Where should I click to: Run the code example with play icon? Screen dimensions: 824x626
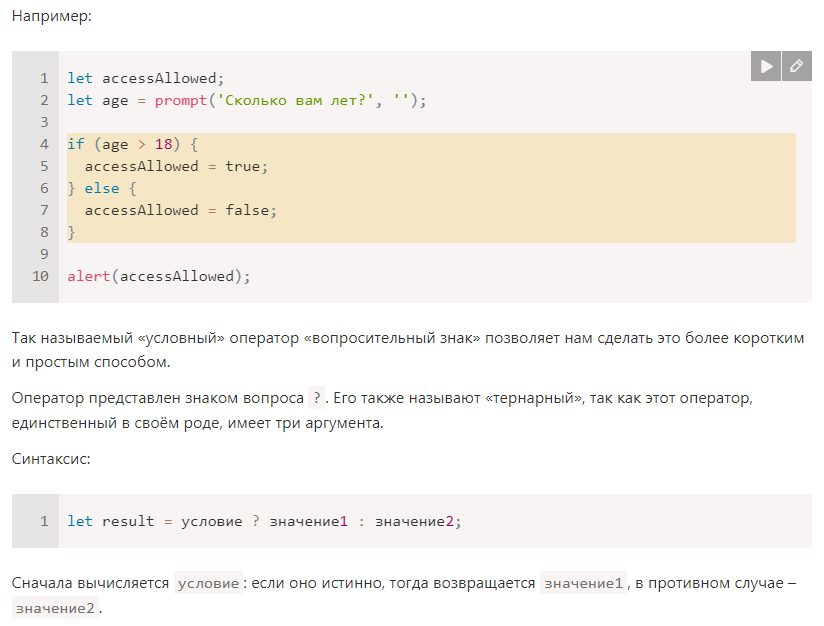coord(766,66)
